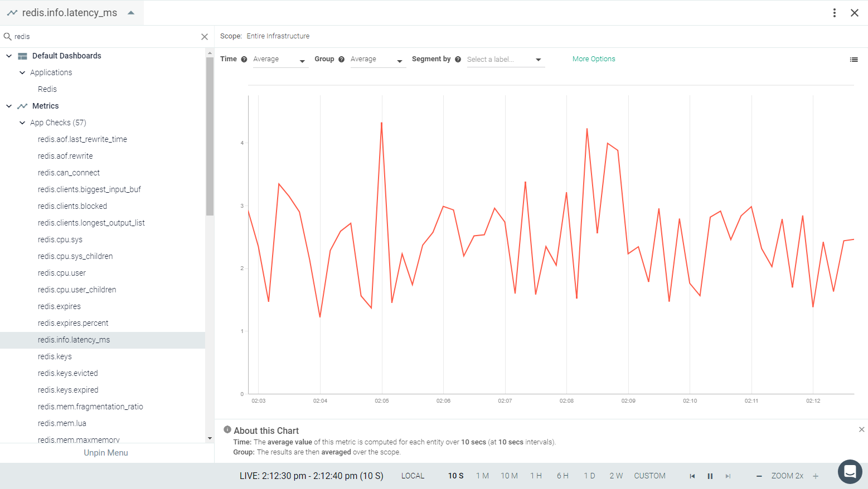Collapse the Metrics section
Viewport: 868px width, 489px height.
pos(9,106)
